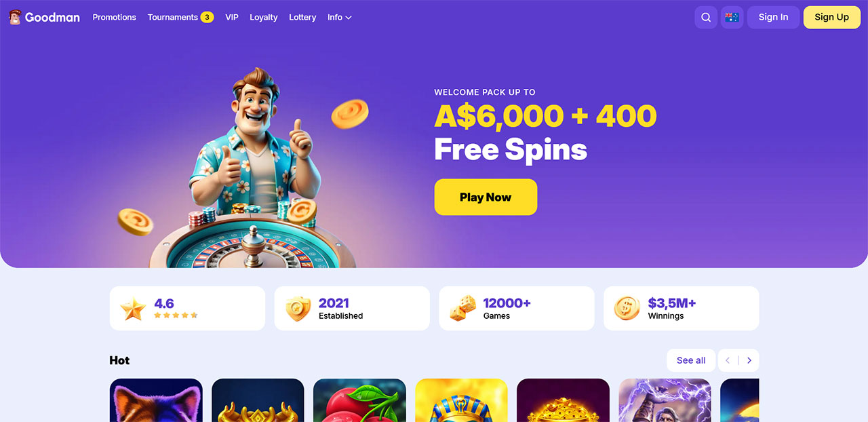Click See all Hot games
Image resolution: width=868 pixels, height=422 pixels.
[x=691, y=360]
